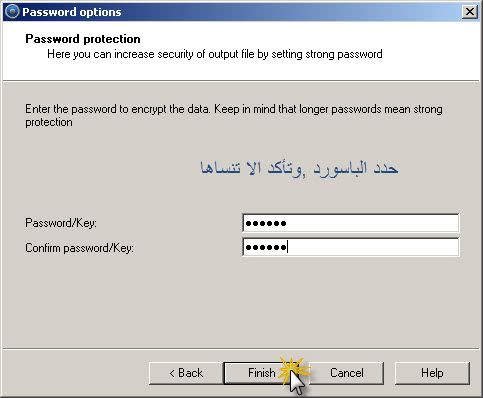Click the Confirm password/Key label
Viewport: 483px width, 398px height.
[79, 248]
